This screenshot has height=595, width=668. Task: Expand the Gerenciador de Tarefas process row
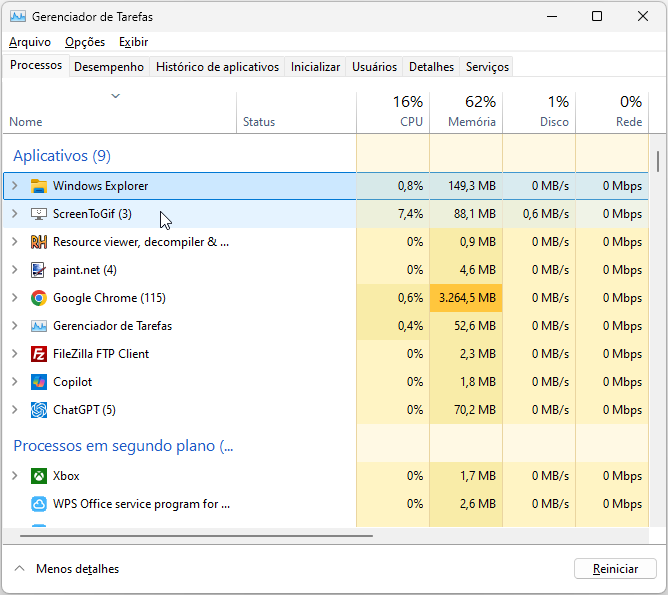coord(14,325)
